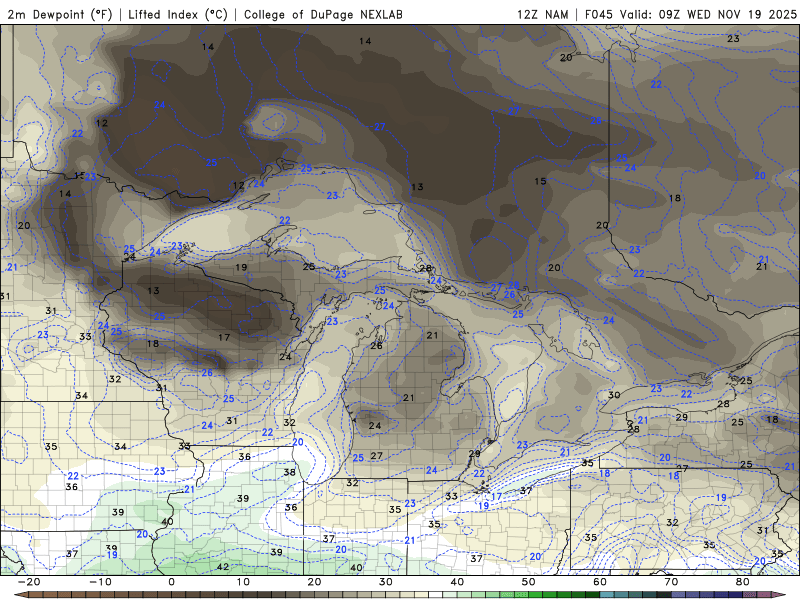Click the "50" color bar scale label
This screenshot has height=600, width=800.
click(x=529, y=582)
